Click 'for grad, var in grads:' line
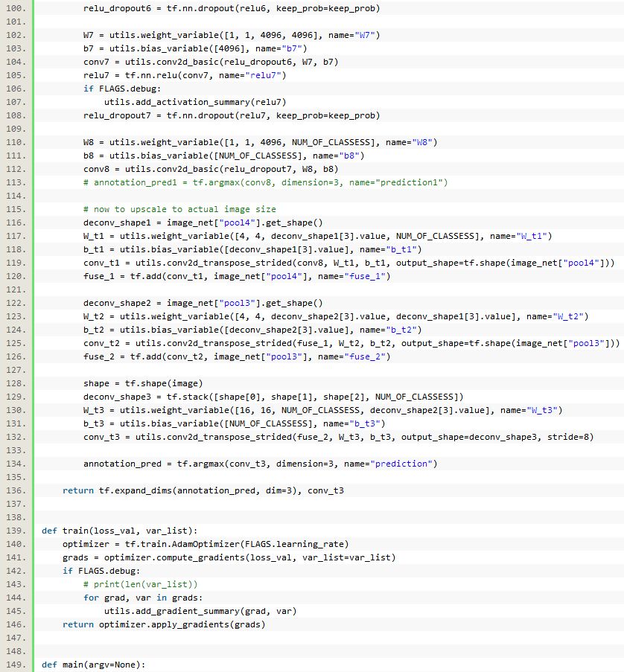The height and width of the screenshot is (672, 624). click(143, 598)
